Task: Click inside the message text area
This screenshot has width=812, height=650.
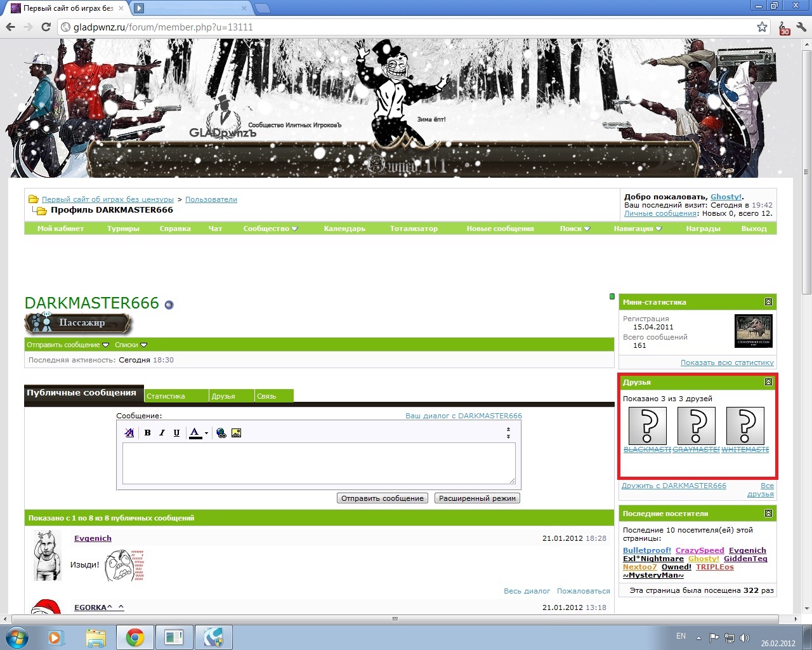Action: [x=318, y=463]
